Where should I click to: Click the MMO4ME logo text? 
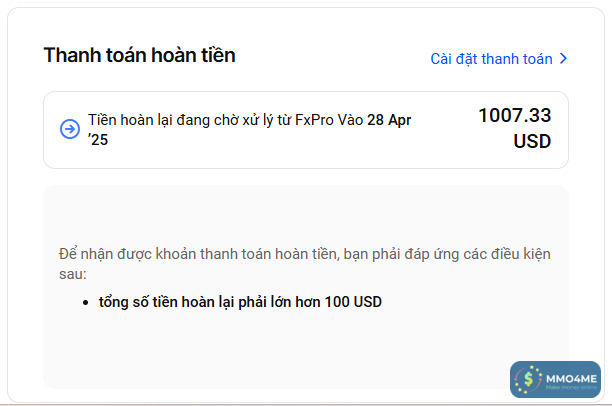tap(570, 377)
